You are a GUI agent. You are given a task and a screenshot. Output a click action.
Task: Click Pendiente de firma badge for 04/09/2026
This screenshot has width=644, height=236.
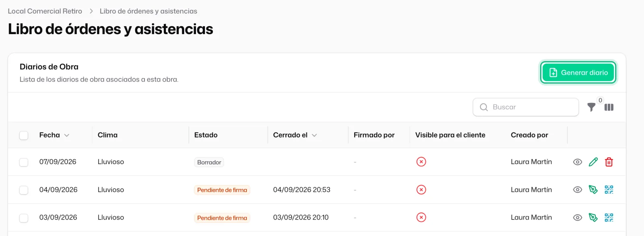pos(222,190)
